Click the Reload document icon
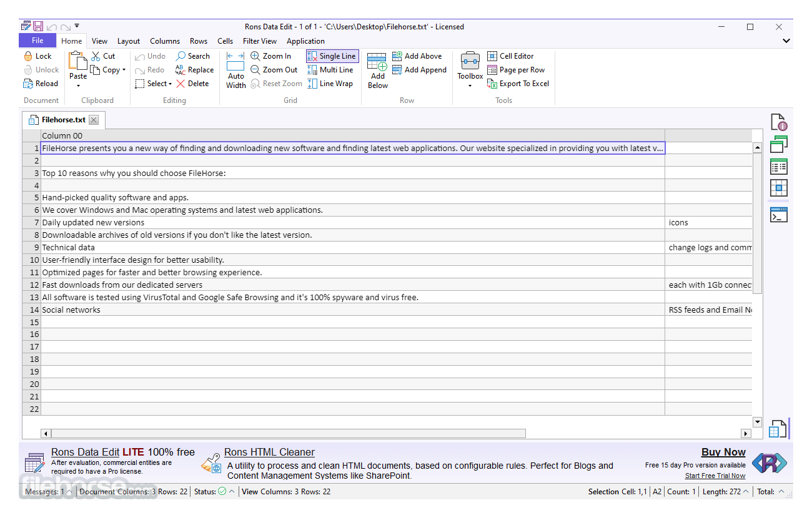 point(28,84)
